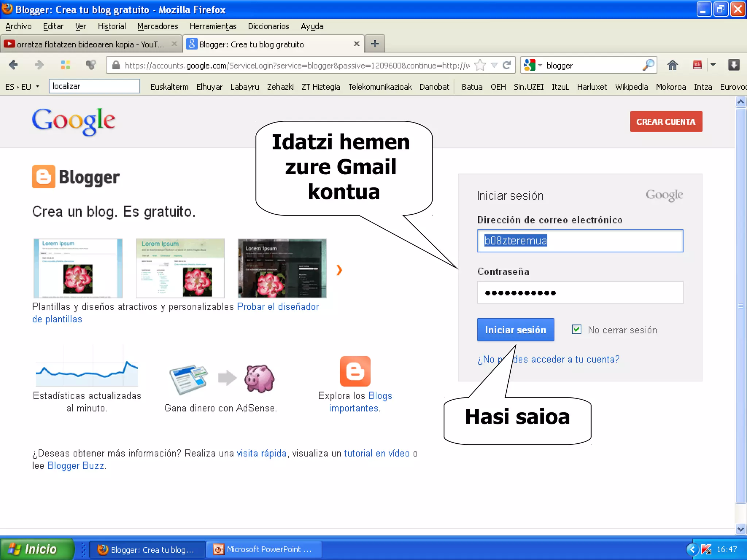Switch to Microsoft PowerPoint in taskbar
The width and height of the screenshot is (747, 560).
pos(263,549)
